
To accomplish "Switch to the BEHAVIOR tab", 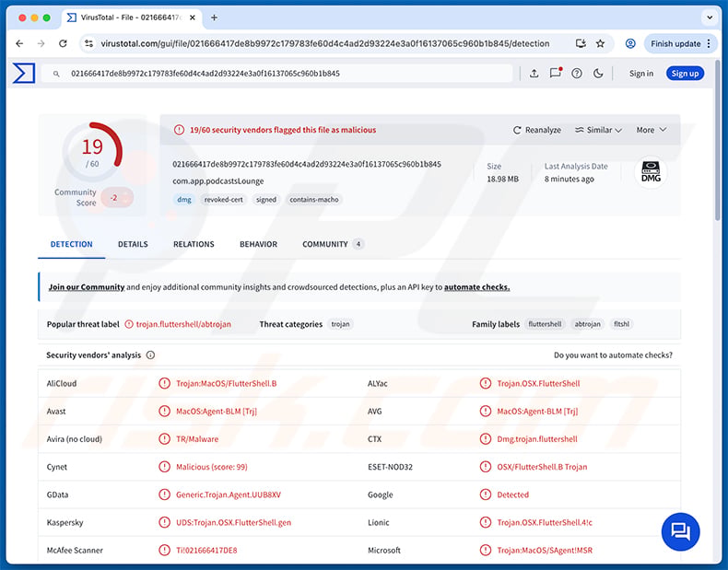I will click(258, 244).
